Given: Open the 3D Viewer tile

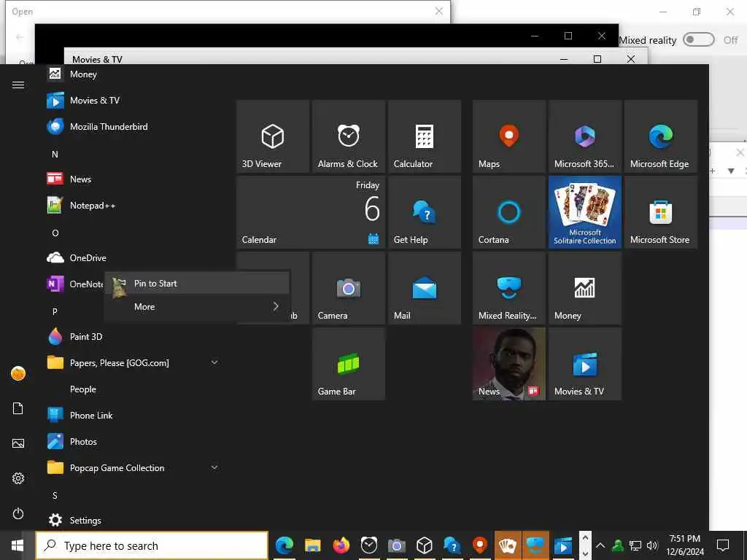Looking at the screenshot, I should pyautogui.click(x=273, y=136).
